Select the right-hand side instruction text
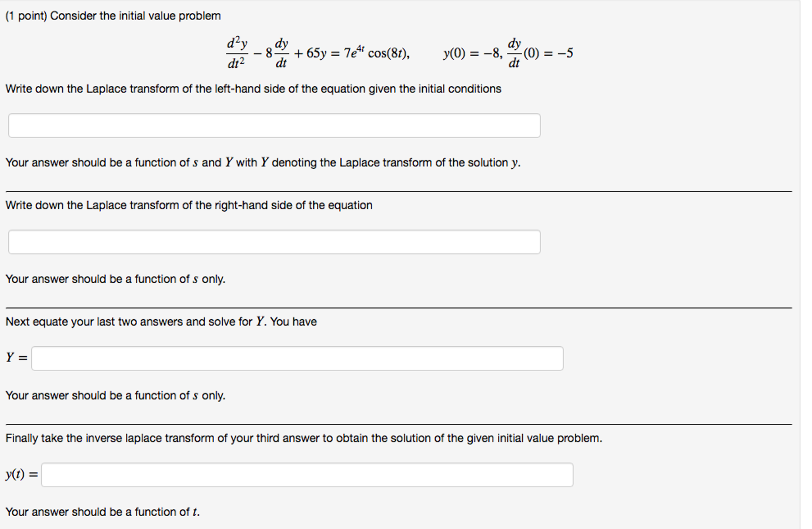812x529 pixels. pos(189,205)
